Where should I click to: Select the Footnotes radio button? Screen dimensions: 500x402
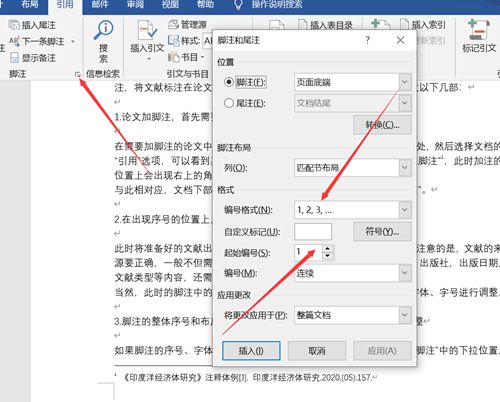[x=229, y=82]
